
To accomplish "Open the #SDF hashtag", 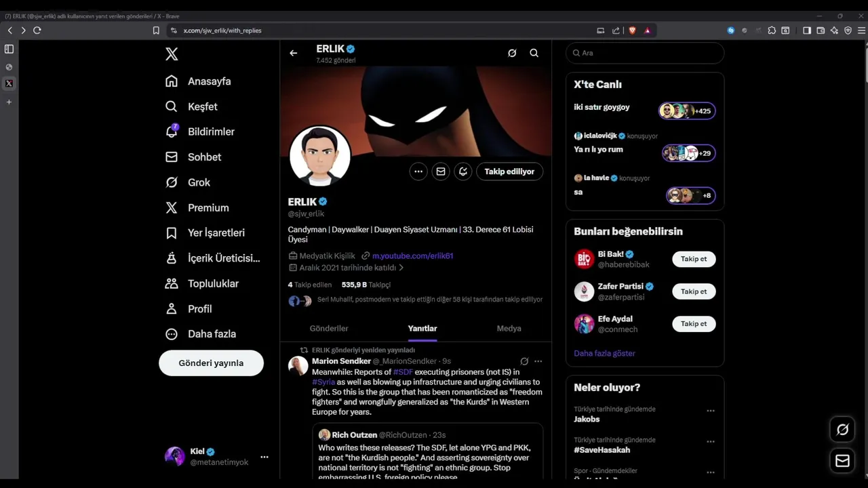I will pyautogui.click(x=403, y=372).
